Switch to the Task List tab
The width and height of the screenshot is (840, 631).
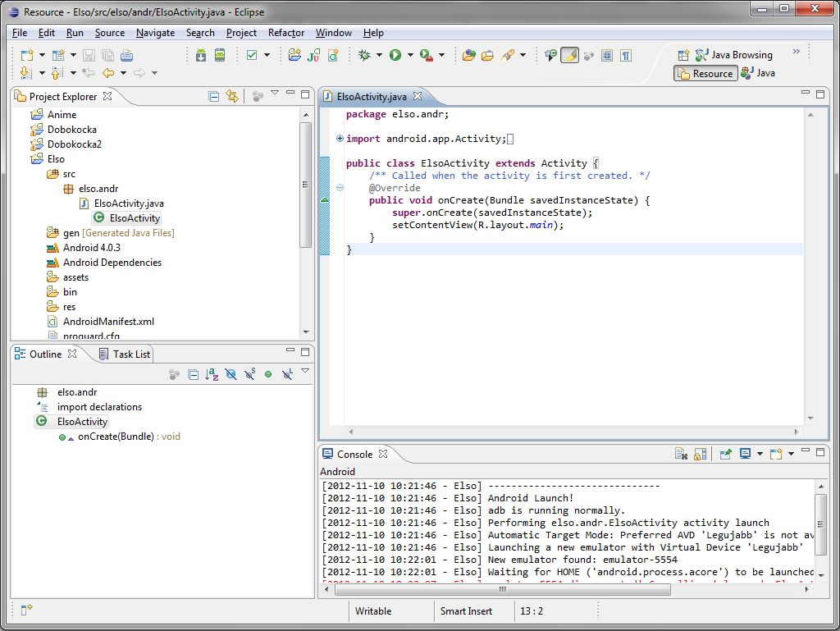(x=126, y=354)
